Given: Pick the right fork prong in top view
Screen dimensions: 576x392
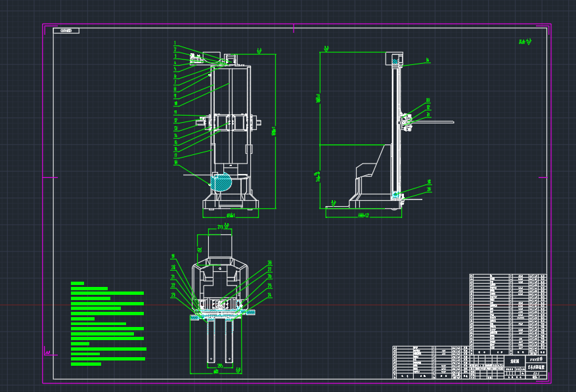Looking at the screenshot, I should (x=229, y=343).
